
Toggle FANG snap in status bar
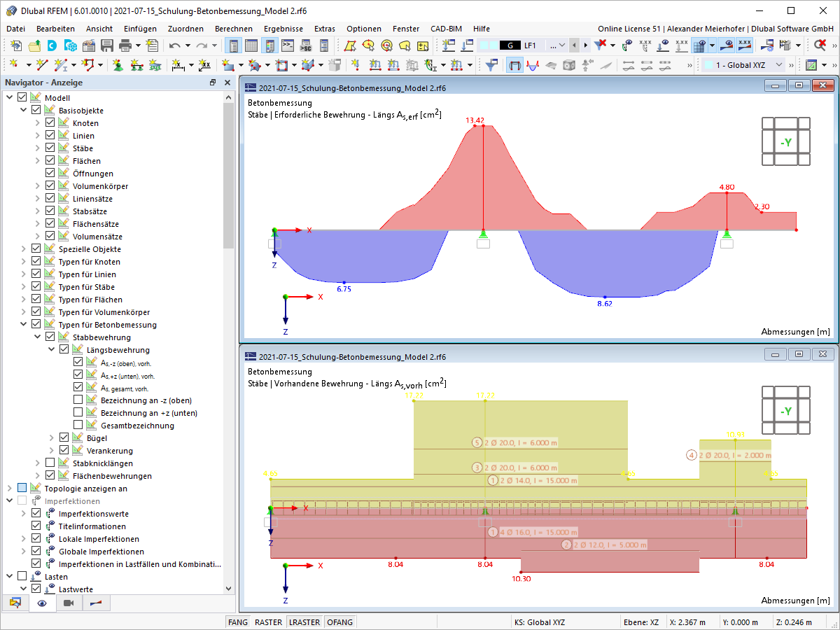(238, 622)
